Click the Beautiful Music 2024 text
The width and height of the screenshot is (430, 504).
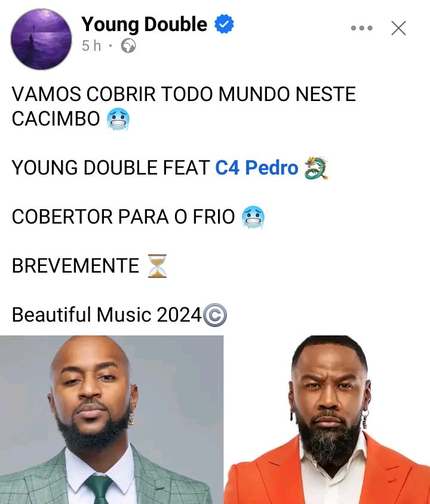107,314
